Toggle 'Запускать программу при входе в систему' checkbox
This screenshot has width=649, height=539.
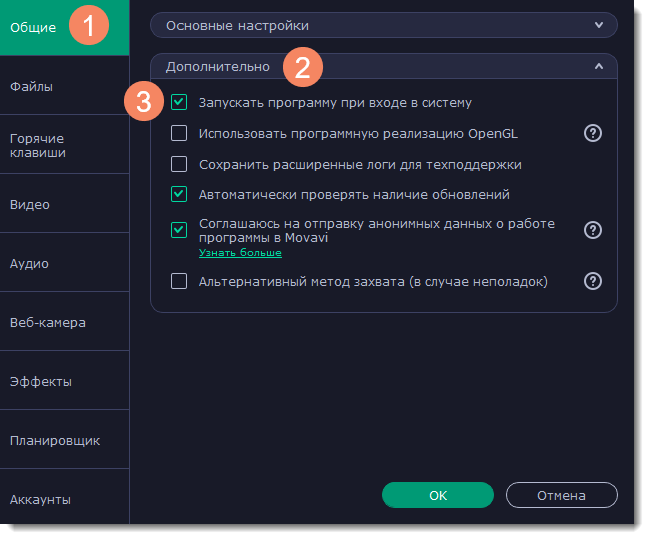(179, 102)
